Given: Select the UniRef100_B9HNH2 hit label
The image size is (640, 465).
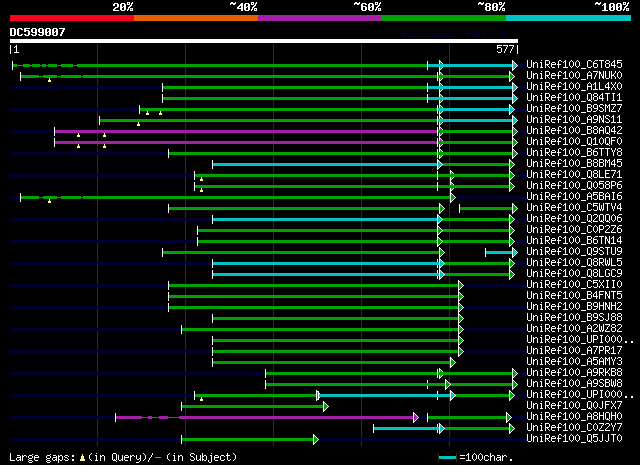Looking at the screenshot, I should point(574,307).
